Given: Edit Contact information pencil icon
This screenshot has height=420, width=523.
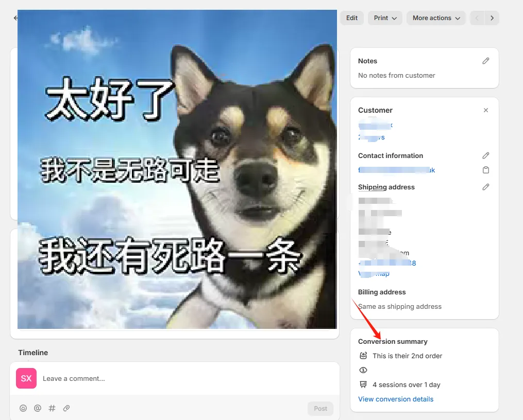Looking at the screenshot, I should click(x=485, y=155).
